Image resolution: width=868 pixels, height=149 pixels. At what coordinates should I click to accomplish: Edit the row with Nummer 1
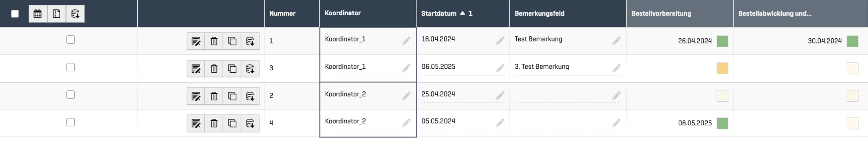[x=196, y=41]
